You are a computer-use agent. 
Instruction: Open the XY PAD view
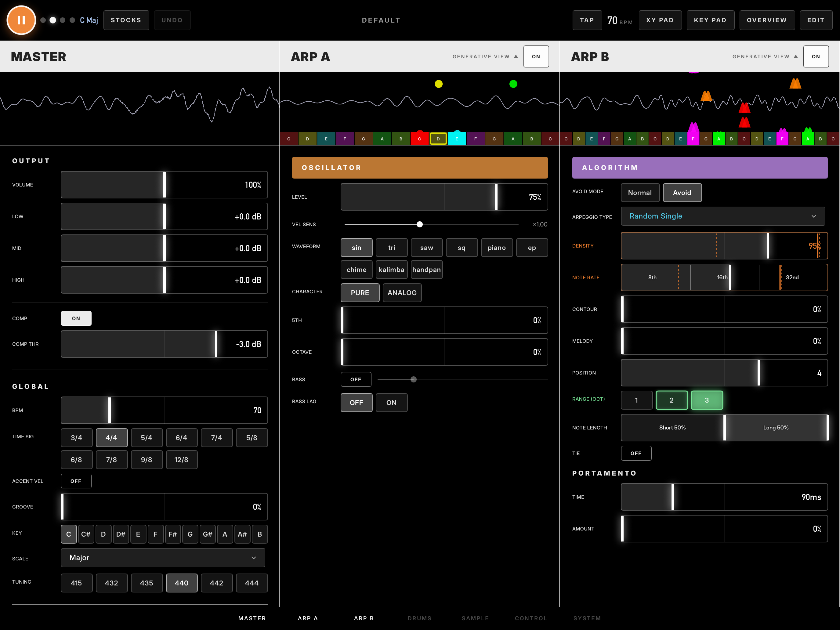pyautogui.click(x=660, y=20)
